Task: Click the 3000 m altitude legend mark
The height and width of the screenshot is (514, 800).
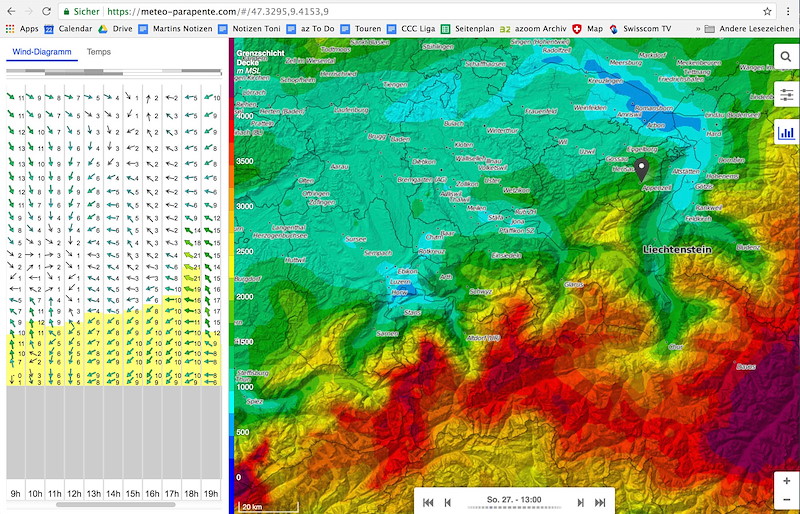Action: [245, 206]
